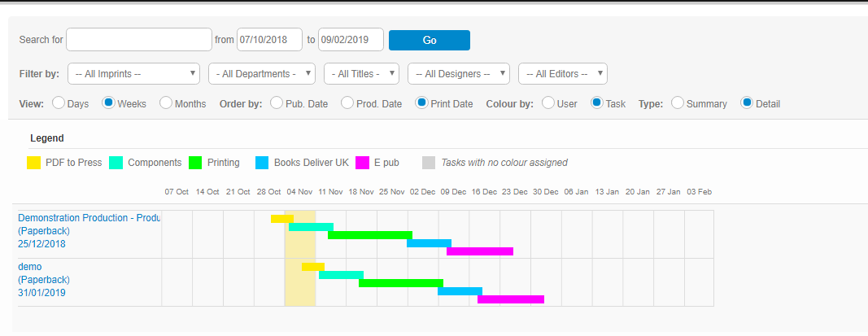868x336 pixels.
Task: Click the to date field 09/02/2019
Action: pos(351,40)
